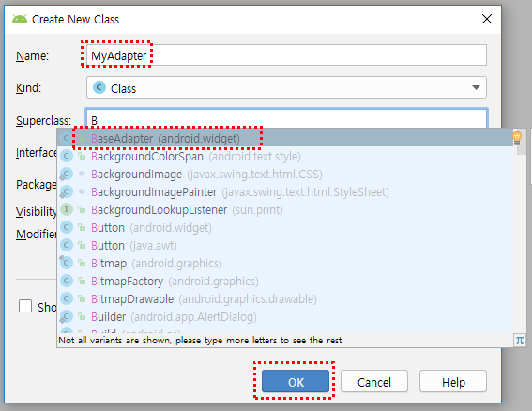Select BitmapDrawable (android.graphics.drawable)

pos(285,299)
